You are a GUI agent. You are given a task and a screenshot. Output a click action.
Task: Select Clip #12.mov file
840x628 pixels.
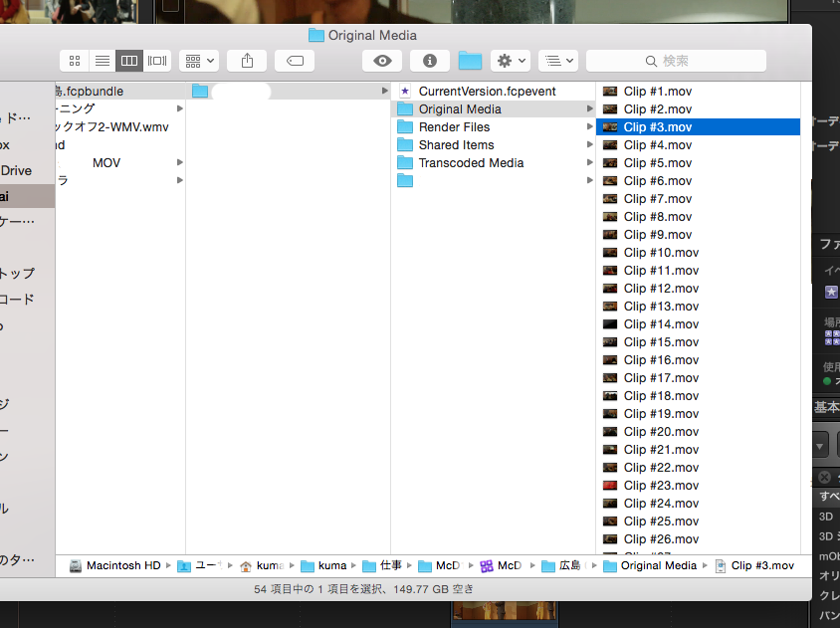click(698, 289)
